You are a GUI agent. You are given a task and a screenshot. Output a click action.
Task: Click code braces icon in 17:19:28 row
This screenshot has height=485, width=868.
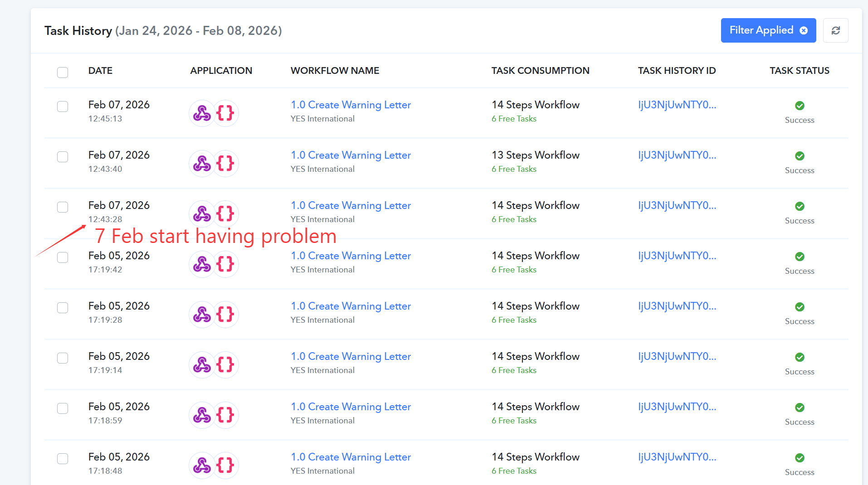pos(225,314)
